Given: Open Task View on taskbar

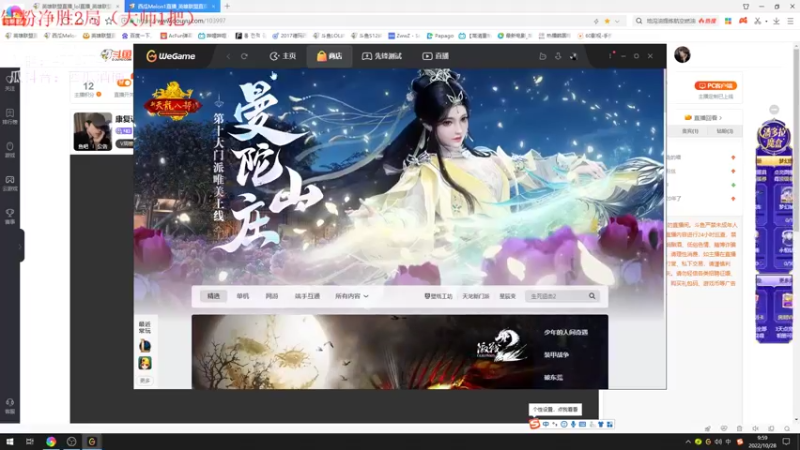Looking at the screenshot, I should click(30, 442).
